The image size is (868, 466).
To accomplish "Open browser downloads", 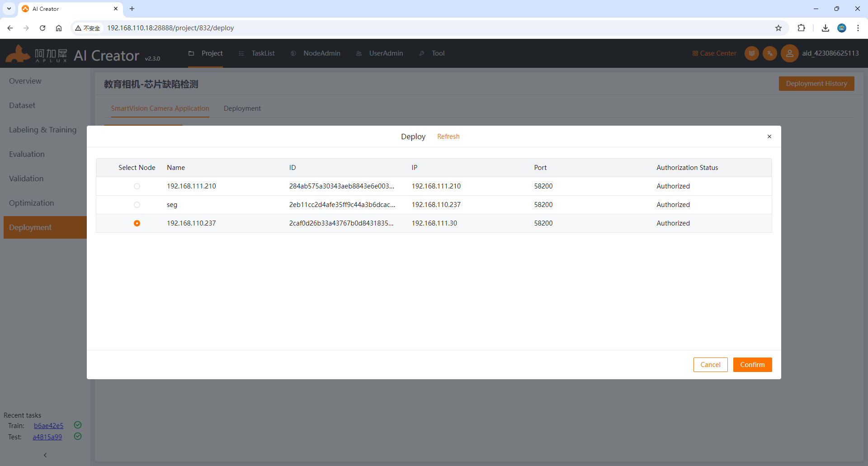I will [x=826, y=28].
